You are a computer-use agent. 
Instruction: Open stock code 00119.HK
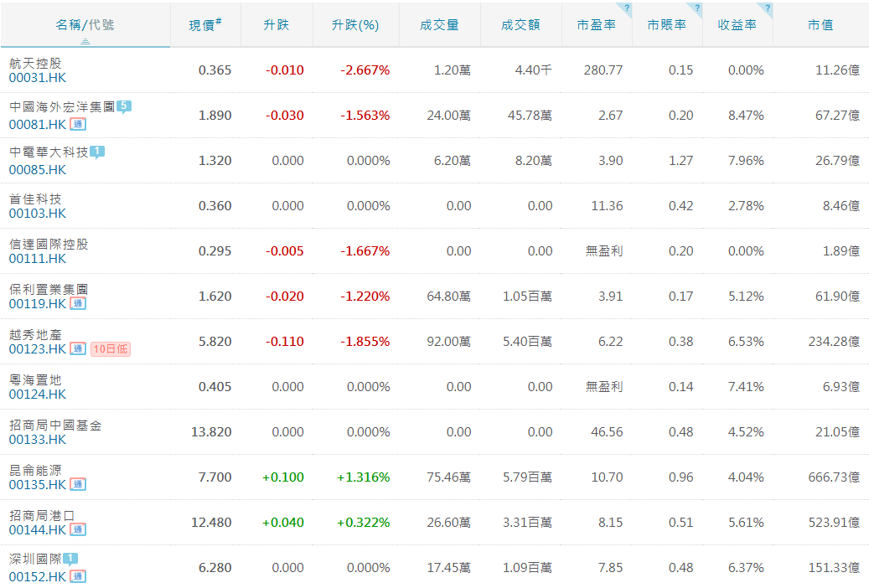point(37,304)
